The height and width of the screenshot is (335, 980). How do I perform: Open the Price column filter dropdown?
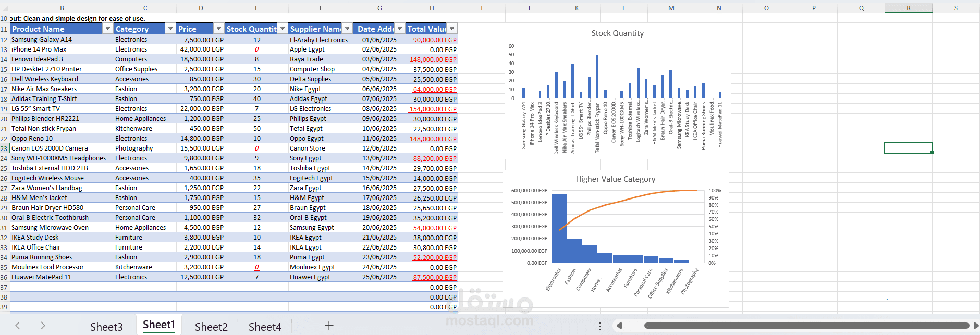(x=219, y=29)
